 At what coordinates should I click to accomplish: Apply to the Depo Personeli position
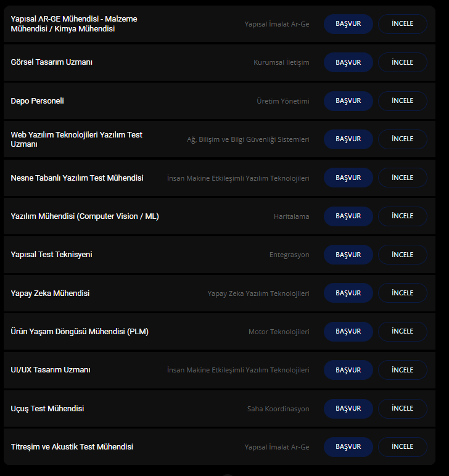tap(348, 101)
